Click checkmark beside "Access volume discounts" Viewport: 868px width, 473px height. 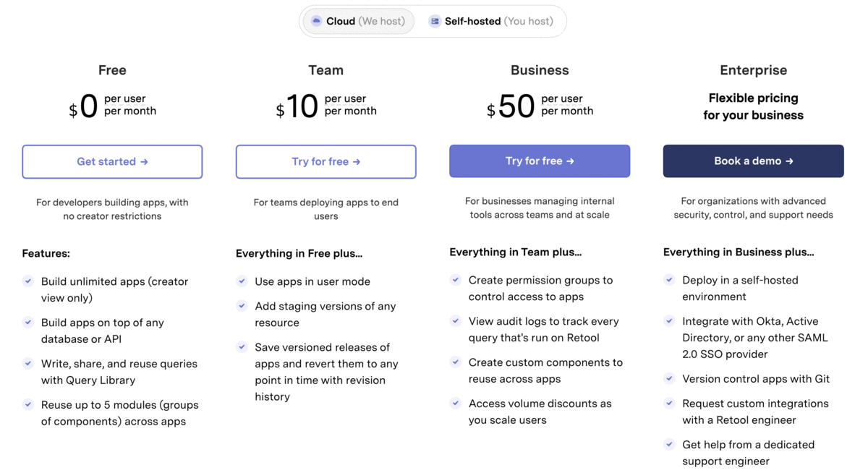pyautogui.click(x=455, y=404)
